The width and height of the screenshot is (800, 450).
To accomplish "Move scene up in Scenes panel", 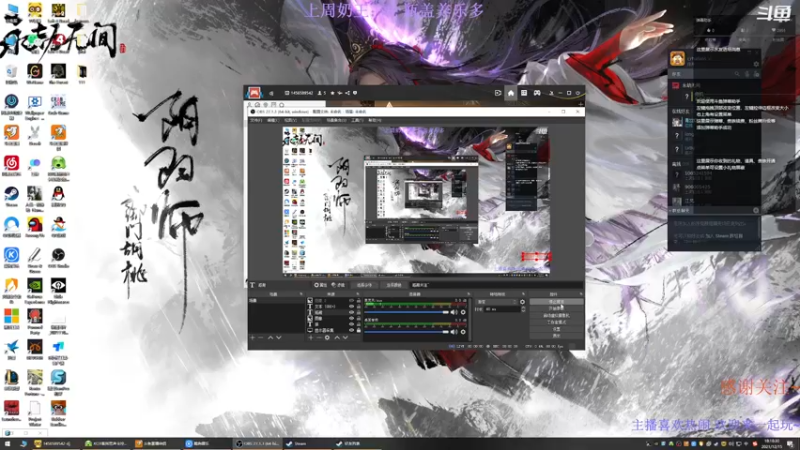I will (x=270, y=337).
